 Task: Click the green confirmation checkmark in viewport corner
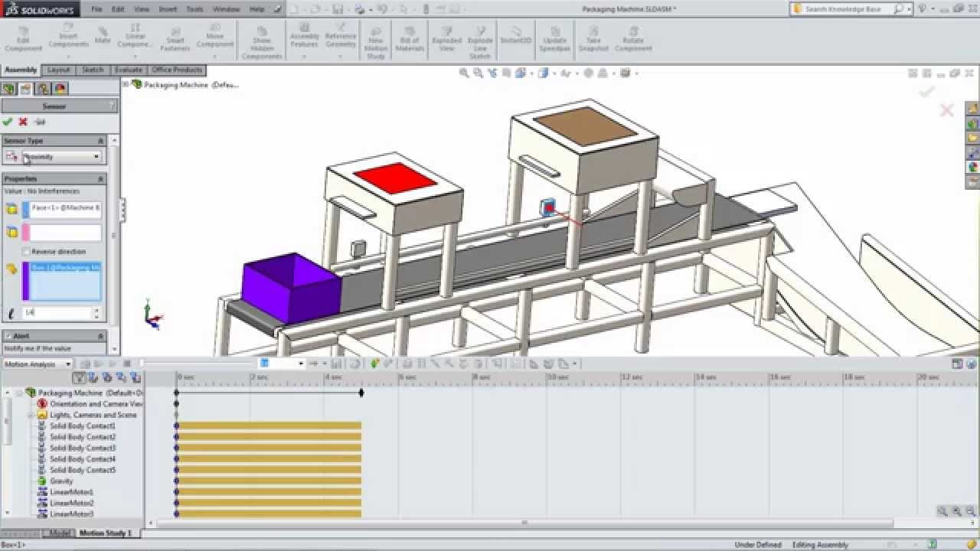point(926,92)
